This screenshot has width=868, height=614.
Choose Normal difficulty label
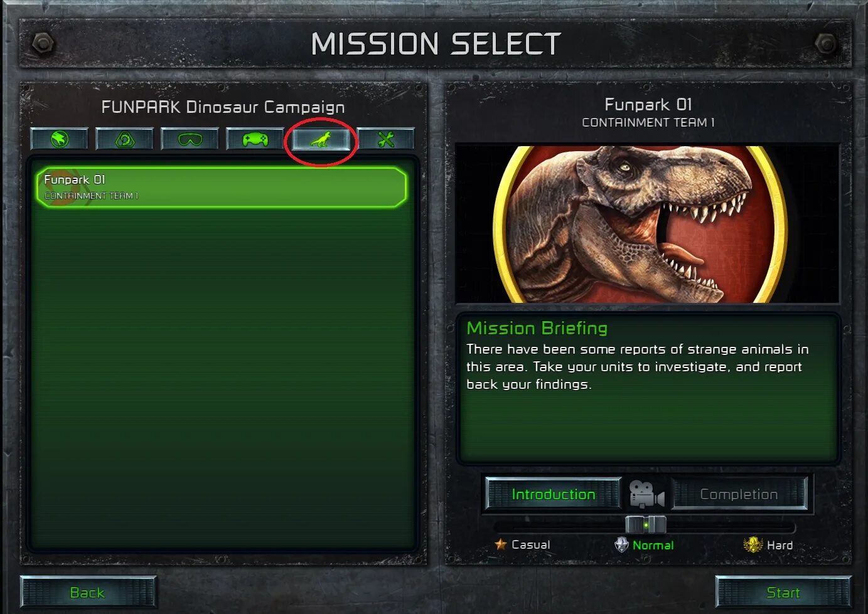tap(653, 545)
